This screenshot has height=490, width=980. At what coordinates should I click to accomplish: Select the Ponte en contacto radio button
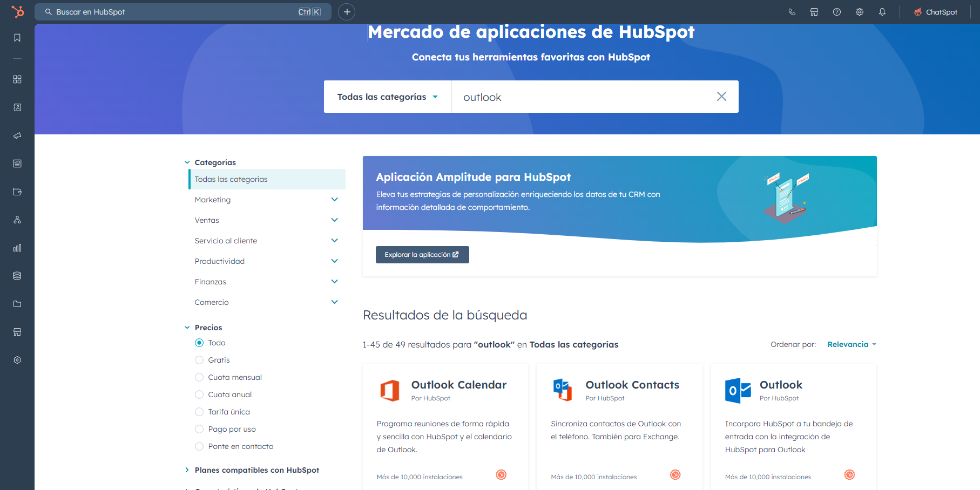click(x=199, y=446)
